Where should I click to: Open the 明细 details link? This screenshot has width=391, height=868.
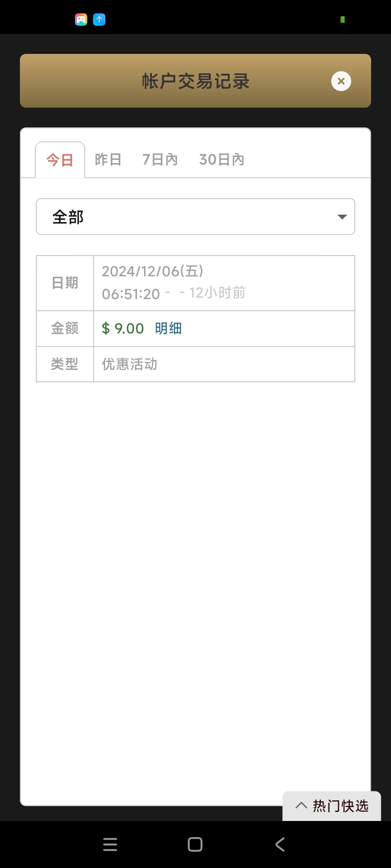pos(168,328)
